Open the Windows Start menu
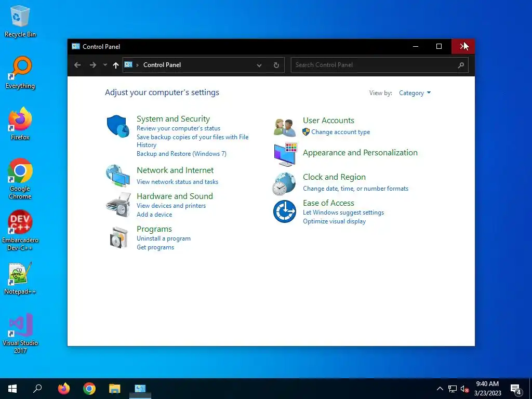 click(12, 389)
